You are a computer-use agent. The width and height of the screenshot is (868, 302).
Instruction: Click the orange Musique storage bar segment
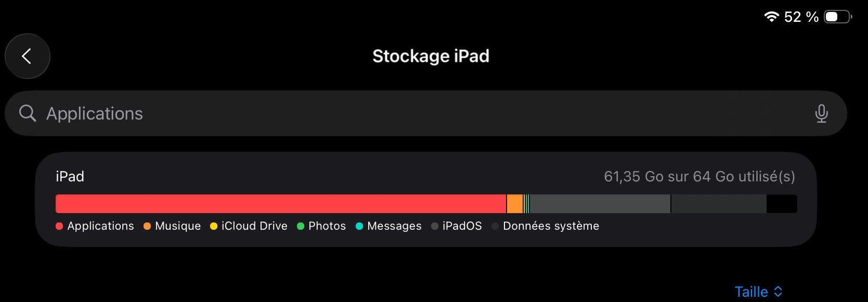pyautogui.click(x=515, y=204)
